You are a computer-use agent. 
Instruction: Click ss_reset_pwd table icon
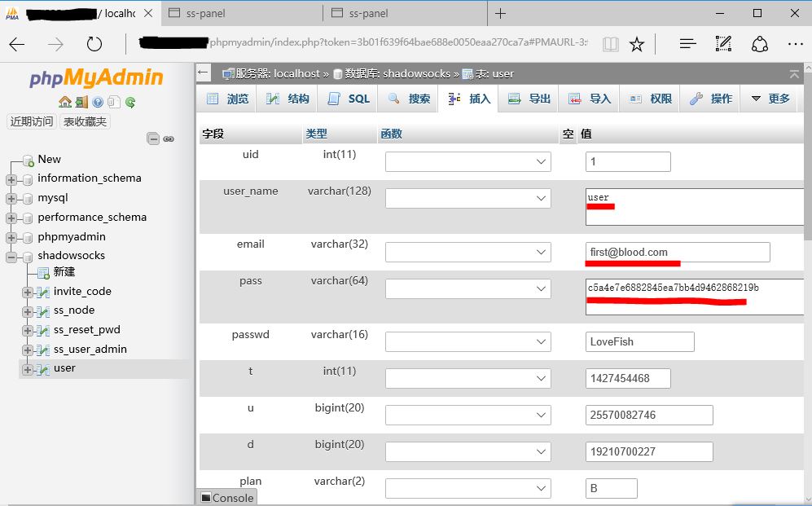42,331
